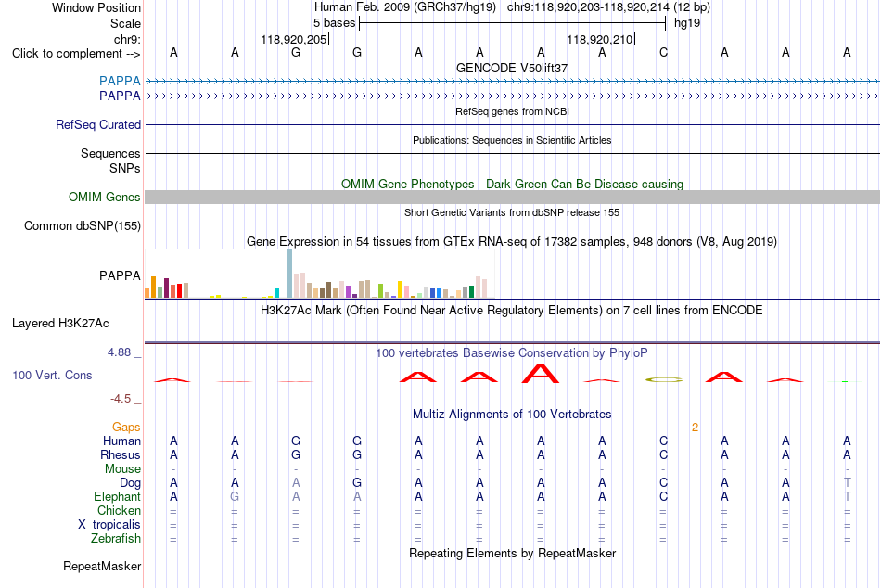Click the hg19 label beside the scale bar

687,23
